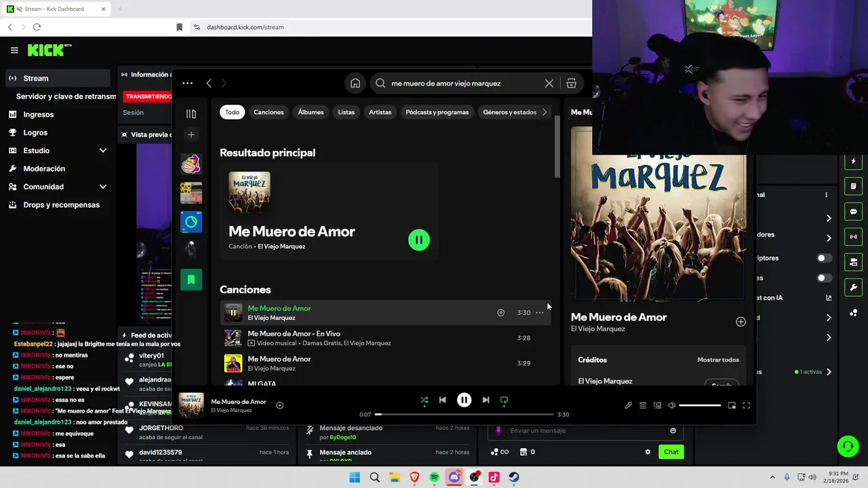
Task: Create playlist with the plus icon
Action: point(191,135)
